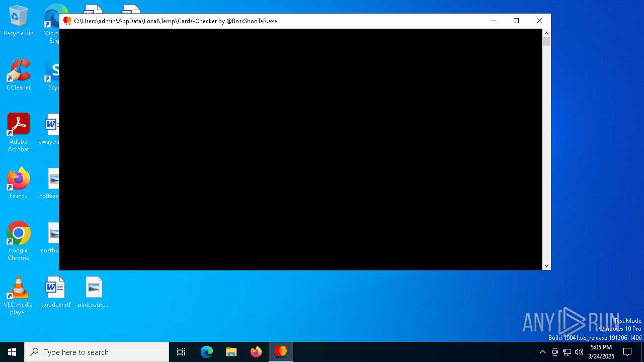644x362 pixels.
Task: Open Microsoft Edge from the taskbar
Action: 207,352
